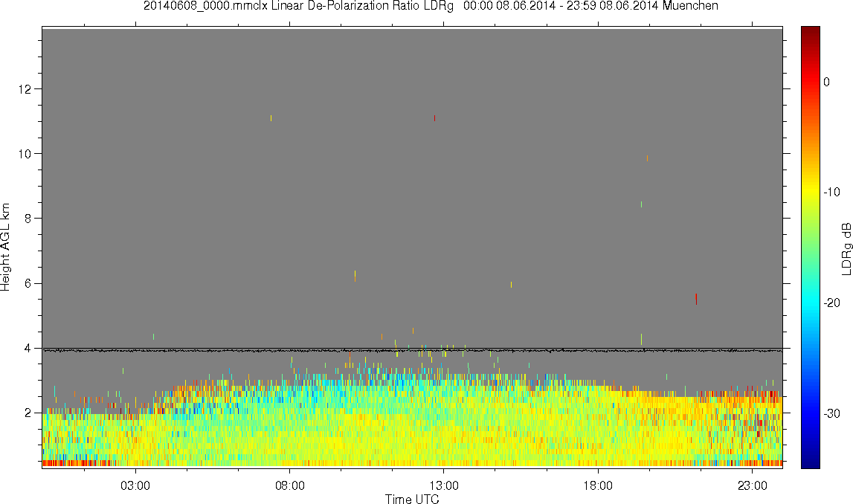Screen dimensions: 853x504
Task: Click the colorbar value -20
Action: coord(831,303)
